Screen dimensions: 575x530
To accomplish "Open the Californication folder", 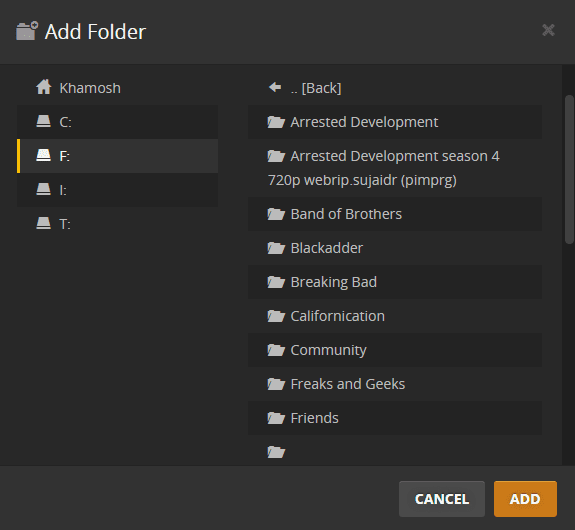I will click(x=395, y=316).
